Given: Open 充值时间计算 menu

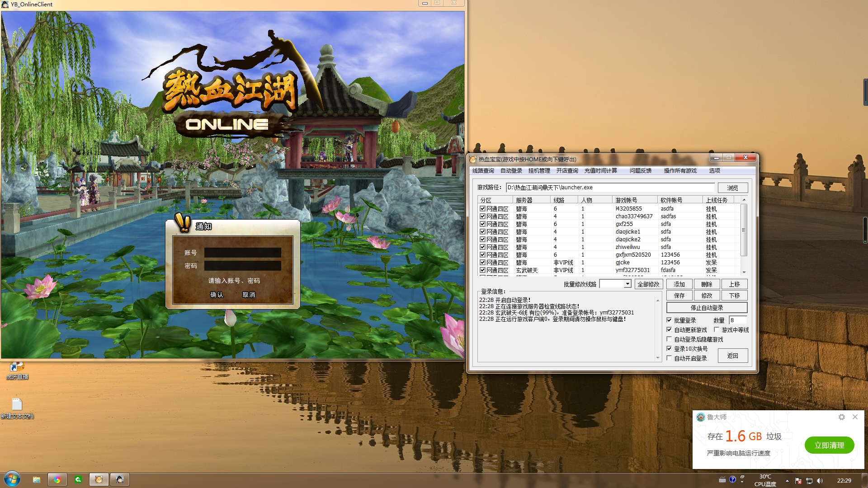Looking at the screenshot, I should pos(601,171).
